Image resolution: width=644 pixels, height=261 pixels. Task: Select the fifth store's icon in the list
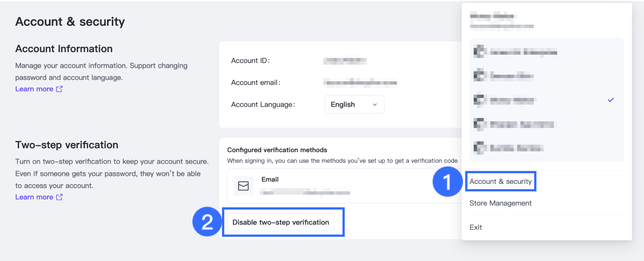pyautogui.click(x=480, y=148)
